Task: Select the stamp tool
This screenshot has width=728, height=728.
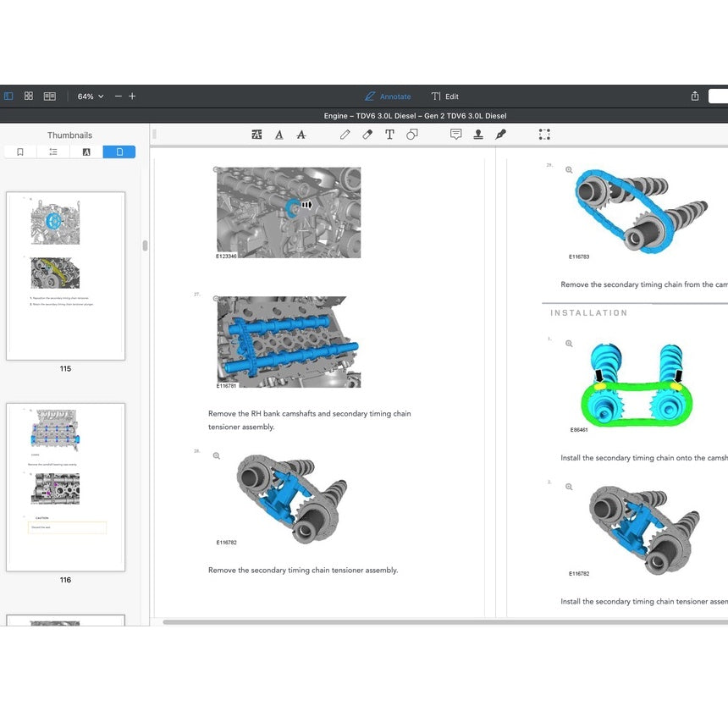Action: [478, 135]
